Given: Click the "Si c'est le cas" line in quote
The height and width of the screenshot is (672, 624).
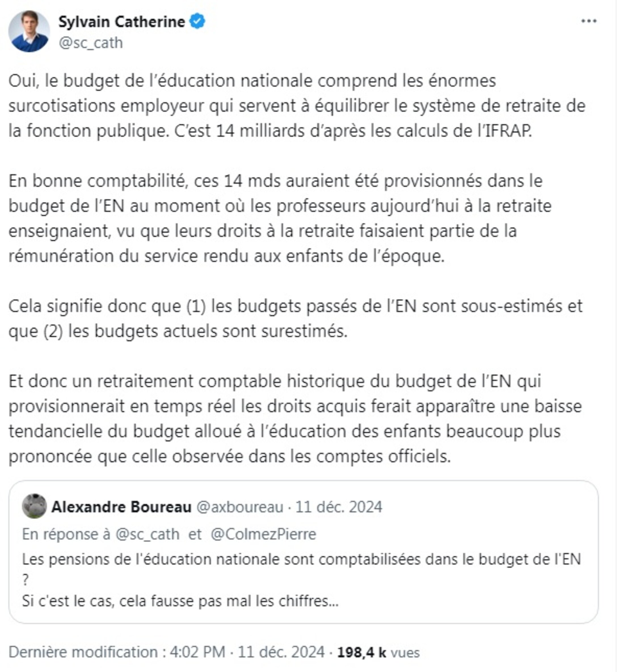Looking at the screenshot, I should pos(180,601).
